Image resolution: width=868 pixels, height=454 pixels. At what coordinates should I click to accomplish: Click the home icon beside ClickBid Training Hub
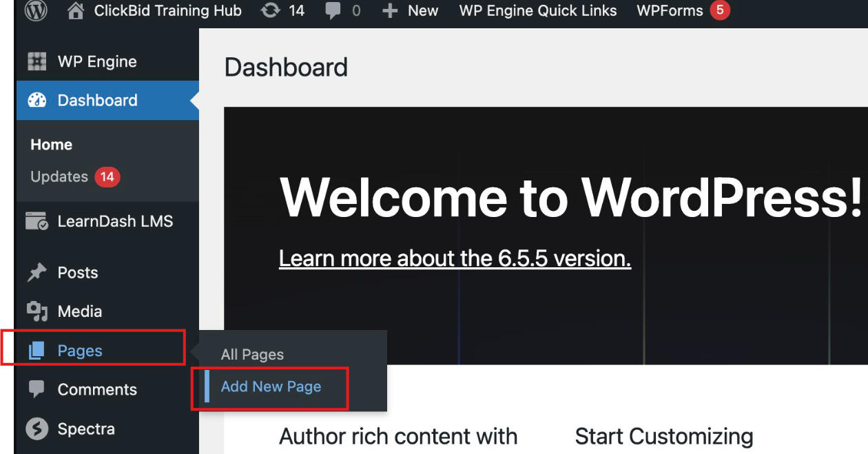click(x=77, y=10)
